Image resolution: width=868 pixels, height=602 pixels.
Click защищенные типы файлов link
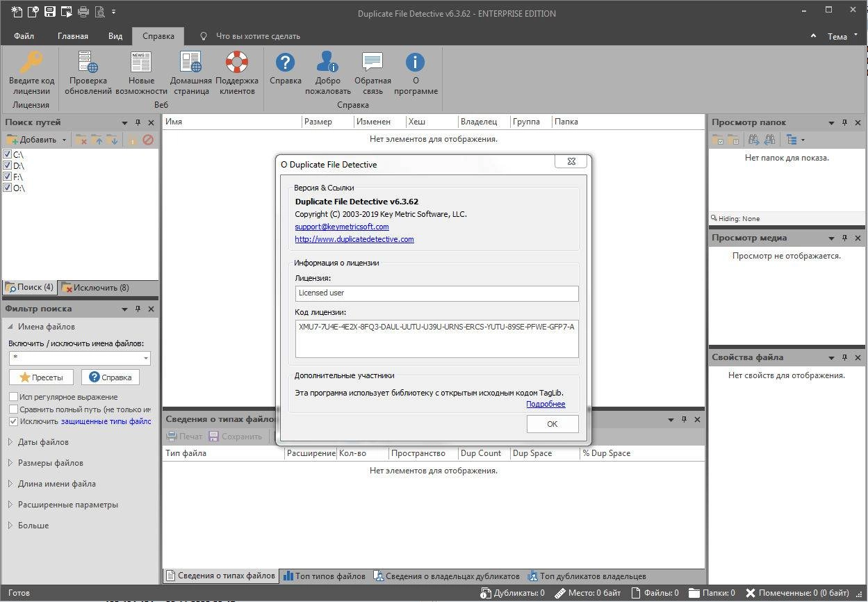coord(106,421)
